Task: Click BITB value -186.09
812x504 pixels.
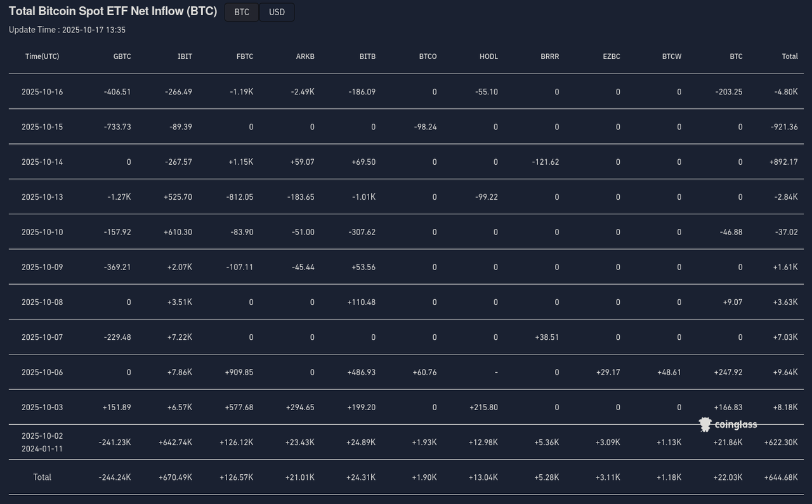Action: coord(362,92)
